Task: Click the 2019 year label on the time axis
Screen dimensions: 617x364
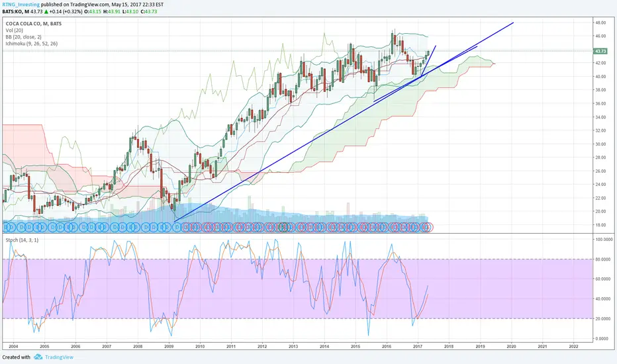Action: [480, 347]
